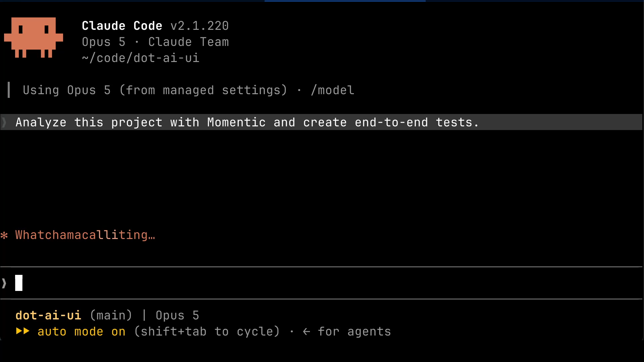Click the vertical bar beside 'Using Opus 5'
The width and height of the screenshot is (644, 362).
[9, 90]
